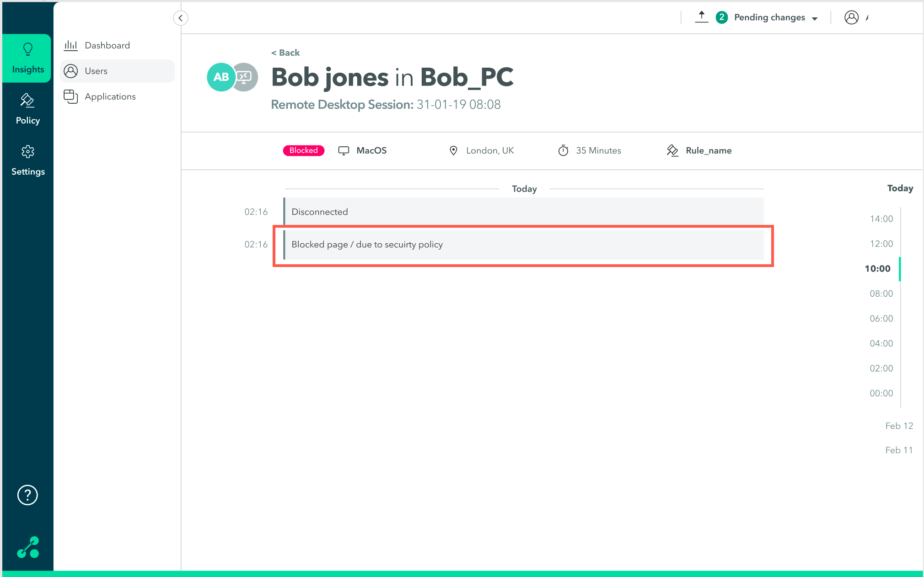Open the Settings gear section
924x577 pixels.
coord(28,160)
